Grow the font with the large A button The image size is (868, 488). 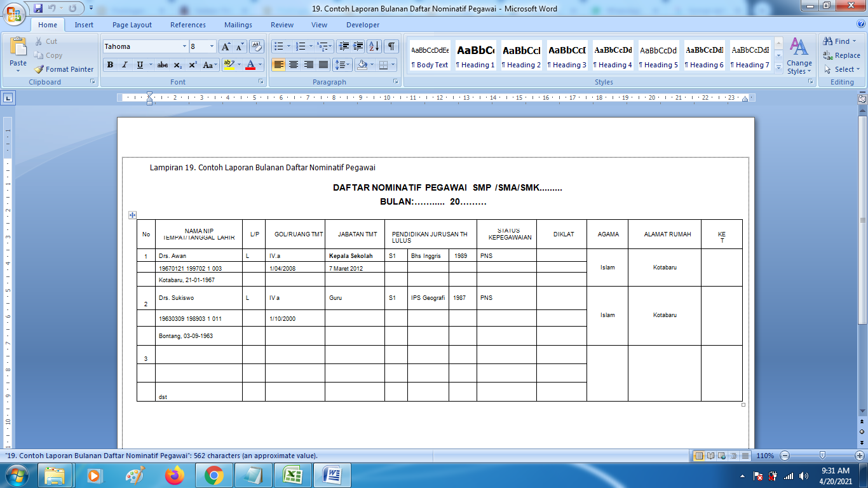tap(226, 46)
